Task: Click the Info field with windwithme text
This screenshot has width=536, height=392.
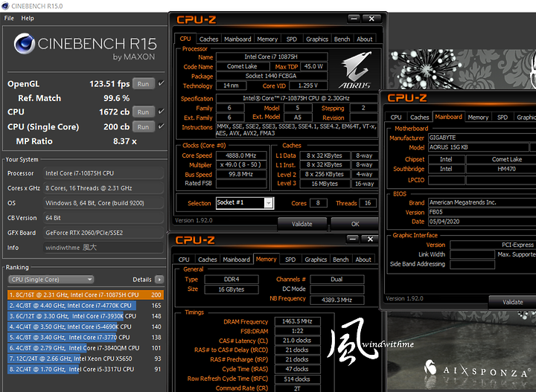Action: tap(103, 248)
